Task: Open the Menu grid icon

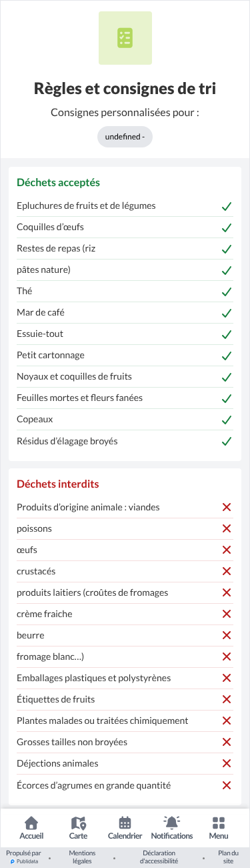Action: coord(219,823)
